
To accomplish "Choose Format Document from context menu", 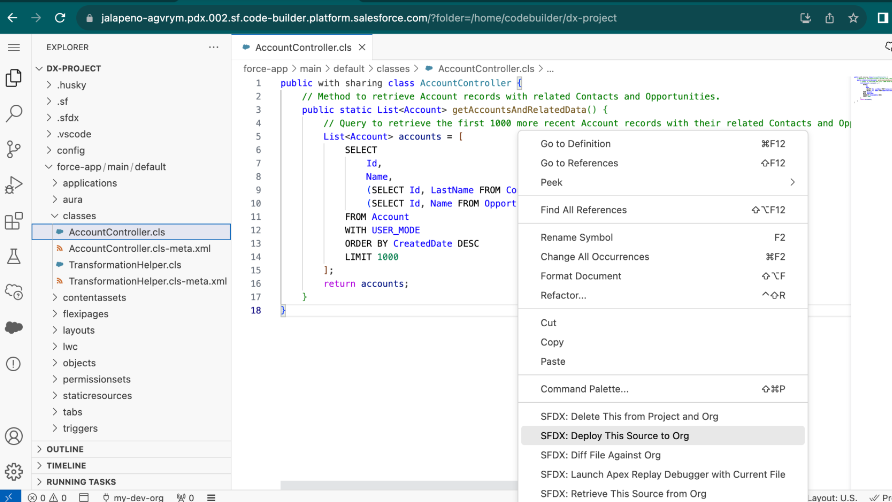I will click(580, 276).
